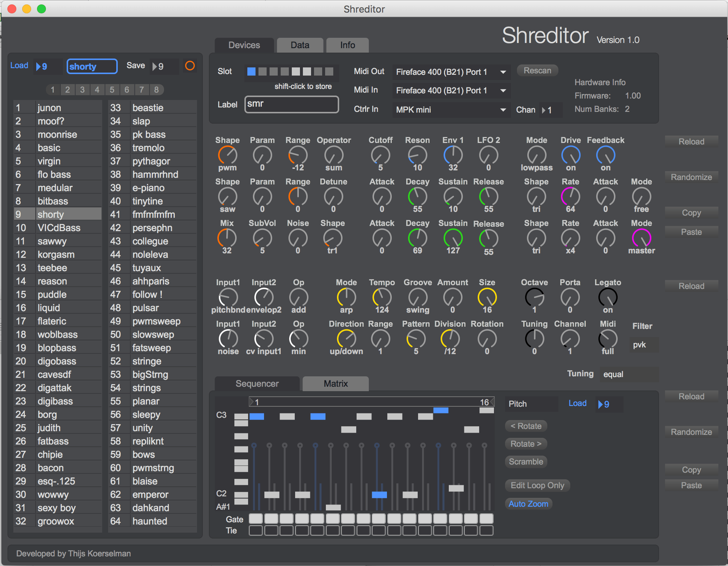Open the Tuning equal dropdown
728x566 pixels.
[x=628, y=374]
